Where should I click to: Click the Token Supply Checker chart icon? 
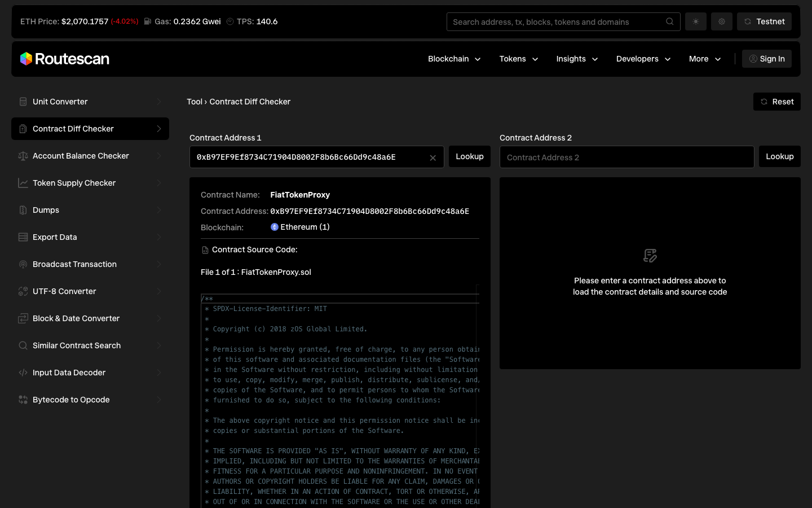(23, 183)
